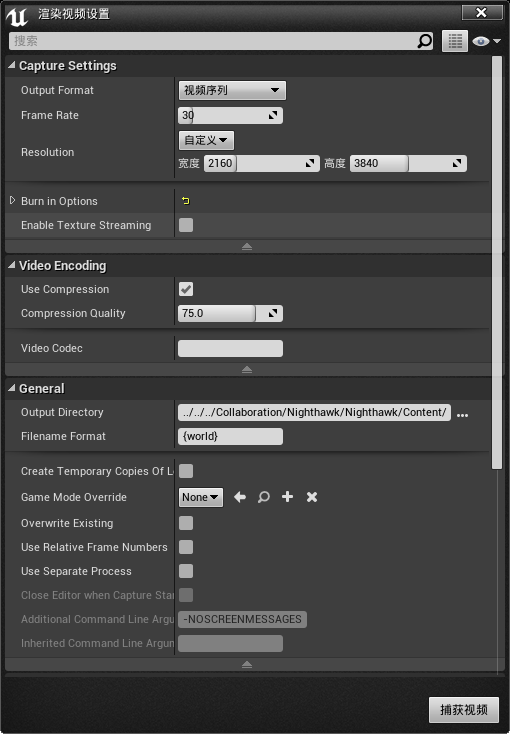The height and width of the screenshot is (734, 510).
Task: Toggle Use Relative Frame Numbers
Action: (186, 547)
